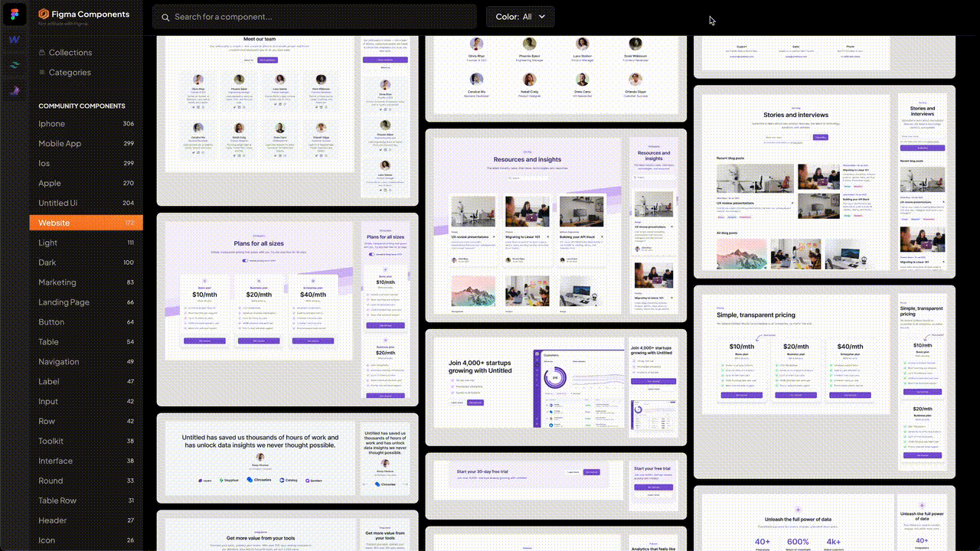The height and width of the screenshot is (551, 980).
Task: Select the Ios category
Action: coord(86,164)
